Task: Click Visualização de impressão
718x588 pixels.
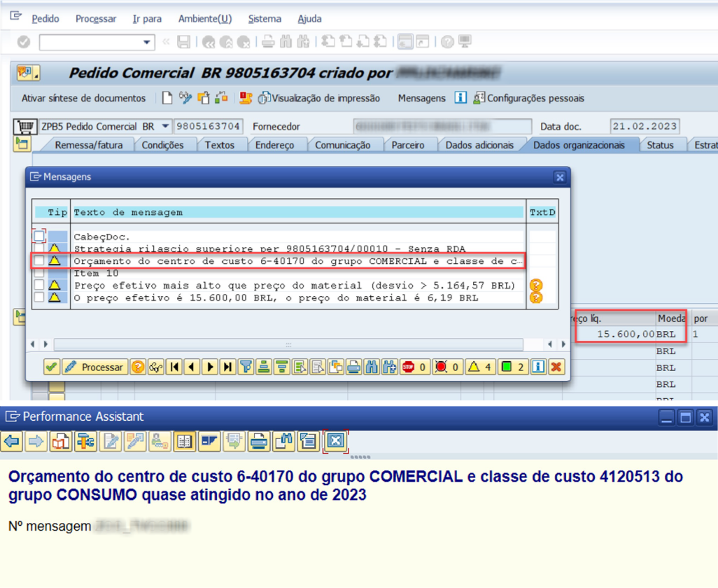Action: click(319, 98)
